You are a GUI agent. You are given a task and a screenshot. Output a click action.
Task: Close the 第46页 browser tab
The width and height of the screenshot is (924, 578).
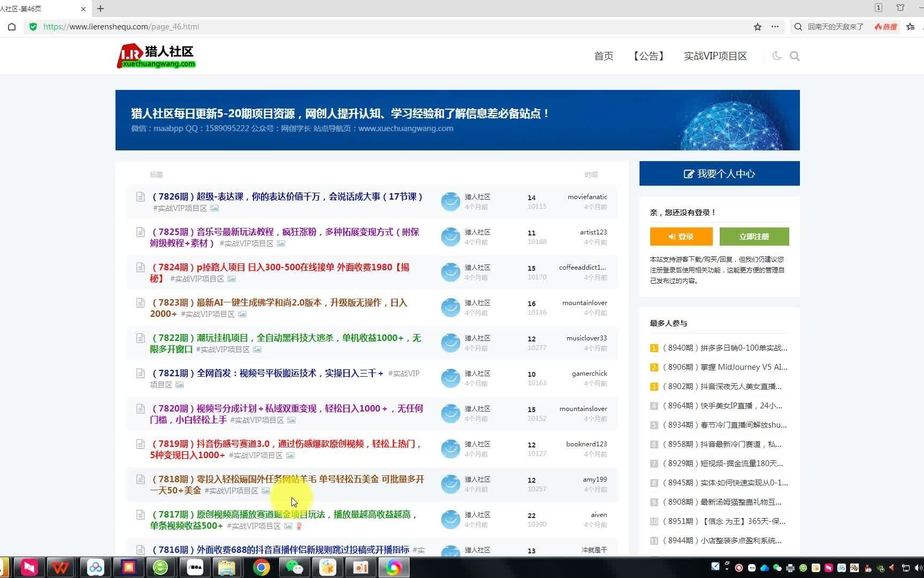tap(83, 9)
